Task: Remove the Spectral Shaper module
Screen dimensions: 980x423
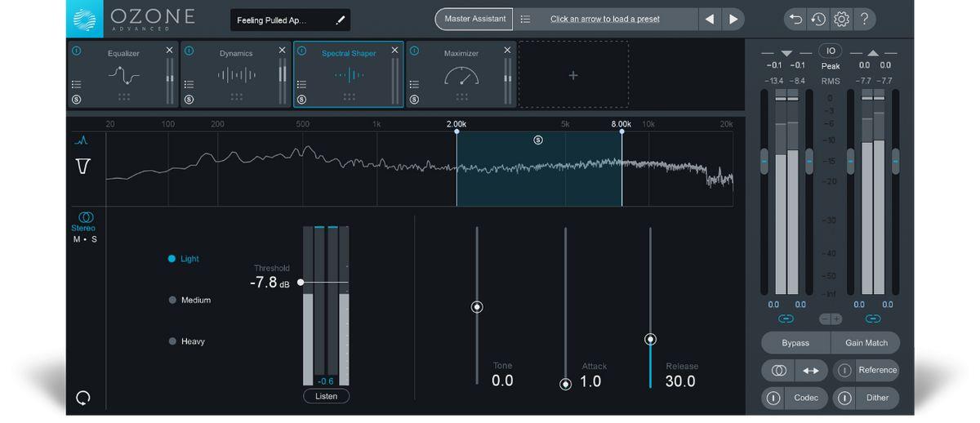Action: coord(395,51)
